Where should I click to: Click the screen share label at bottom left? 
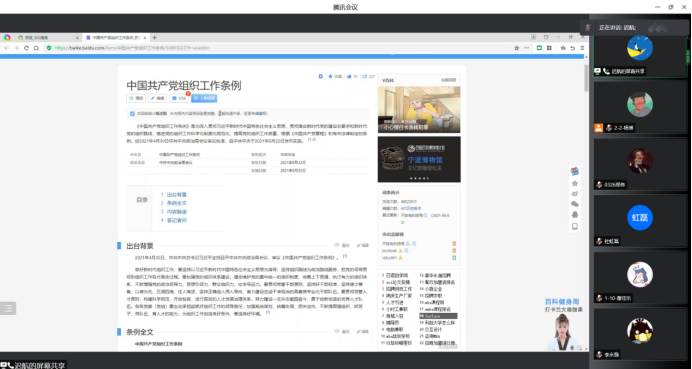tap(34, 365)
